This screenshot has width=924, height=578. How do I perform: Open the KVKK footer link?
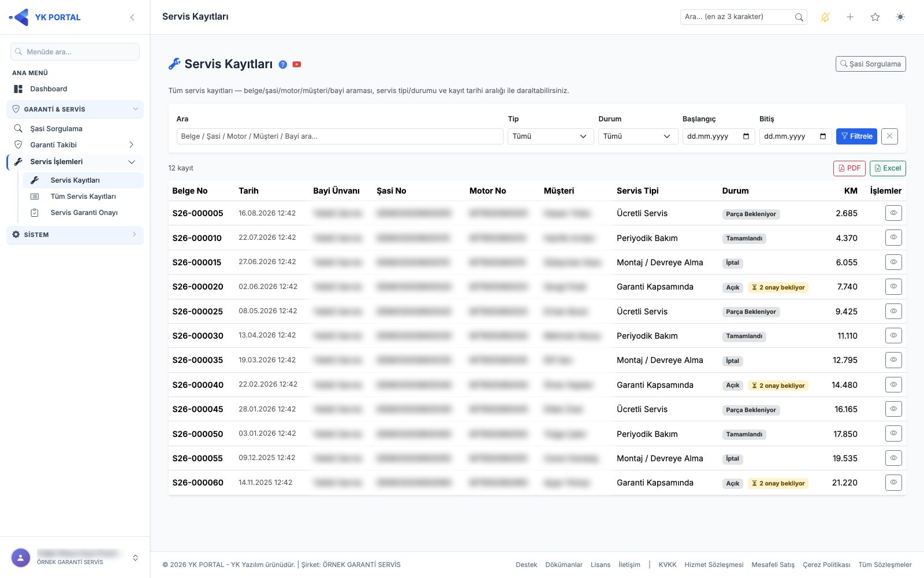pyautogui.click(x=667, y=565)
